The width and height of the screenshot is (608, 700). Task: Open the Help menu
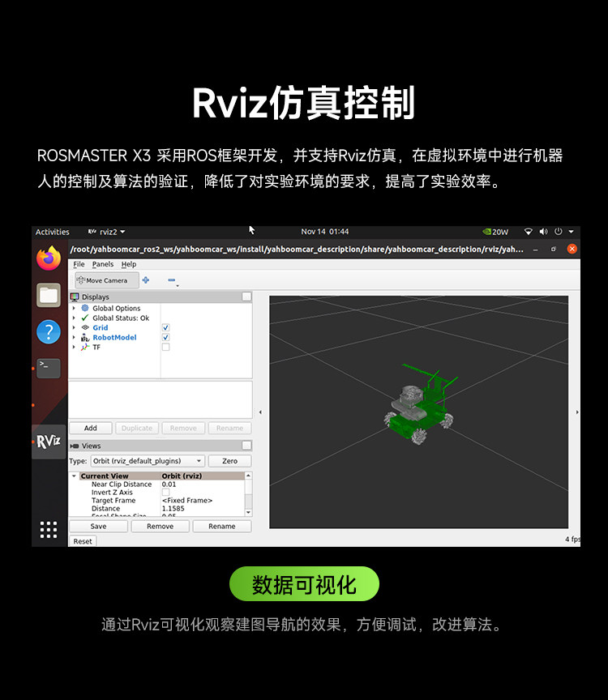[129, 264]
